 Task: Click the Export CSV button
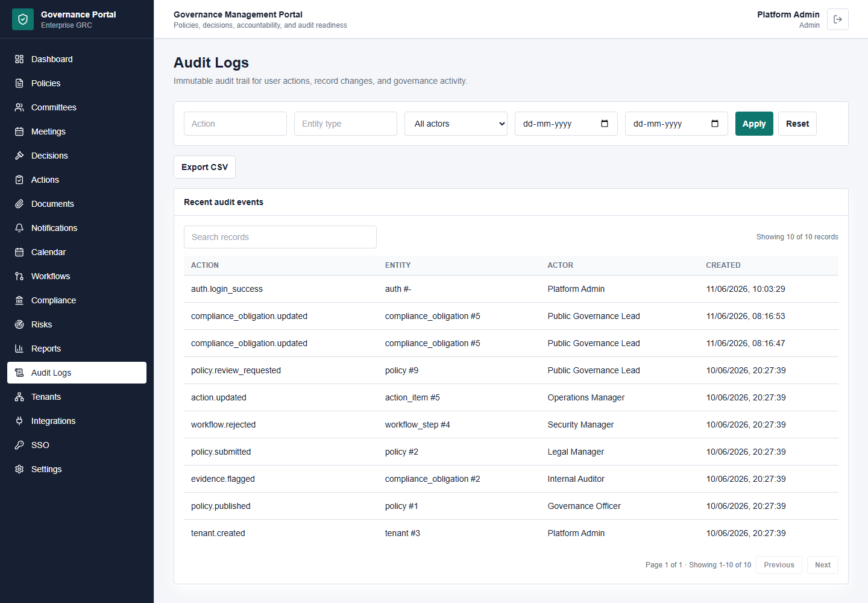pyautogui.click(x=204, y=167)
